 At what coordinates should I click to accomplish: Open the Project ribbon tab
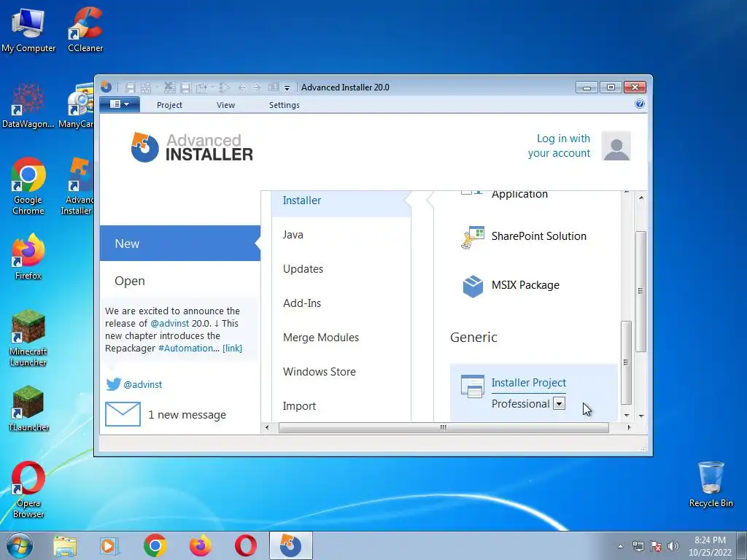click(x=169, y=105)
